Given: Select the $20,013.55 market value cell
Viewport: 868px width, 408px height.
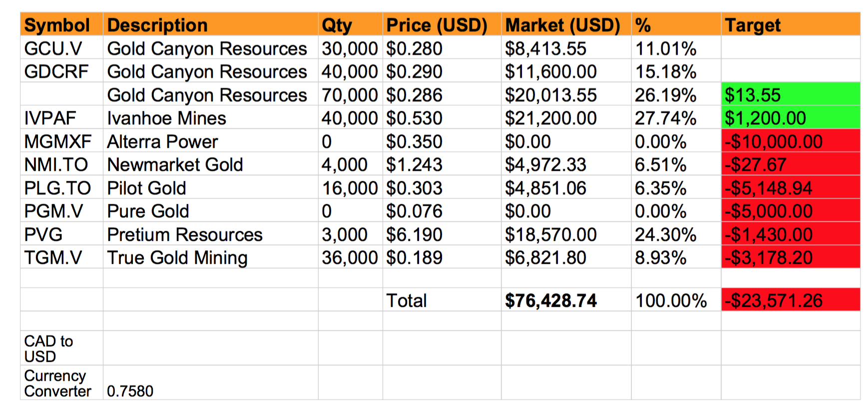Looking at the screenshot, I should point(566,94).
